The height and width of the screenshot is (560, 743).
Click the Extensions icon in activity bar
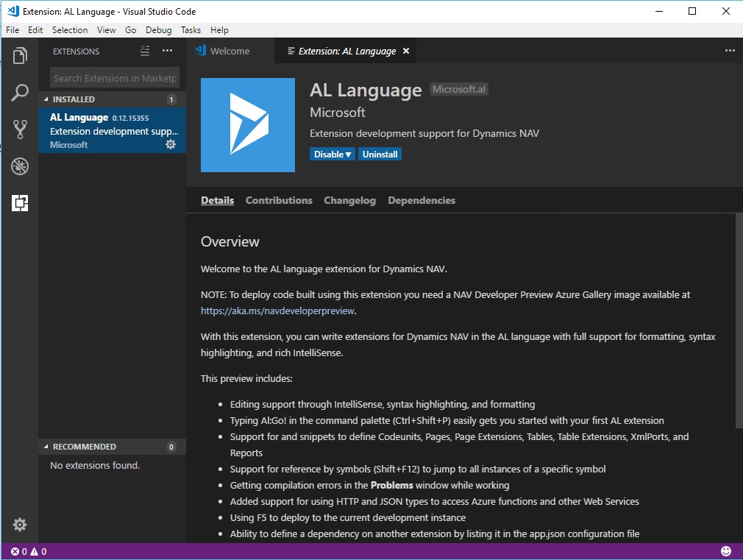[x=20, y=203]
